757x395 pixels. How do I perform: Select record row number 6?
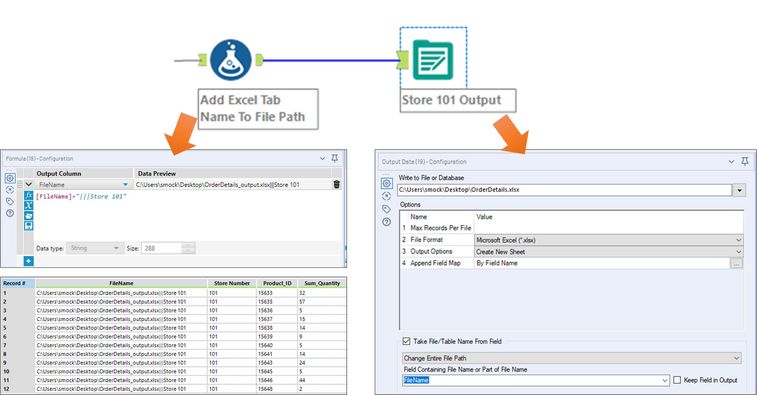tap(18, 337)
